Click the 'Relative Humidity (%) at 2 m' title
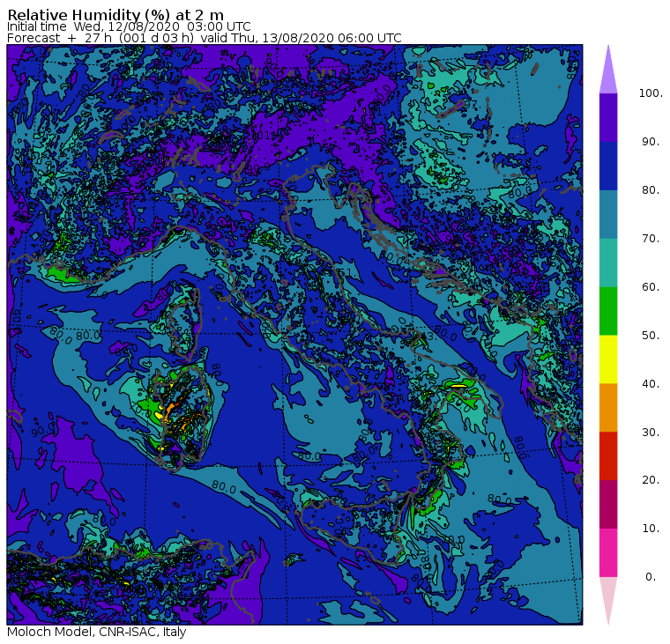The width and height of the screenshot is (670, 644). (x=115, y=15)
